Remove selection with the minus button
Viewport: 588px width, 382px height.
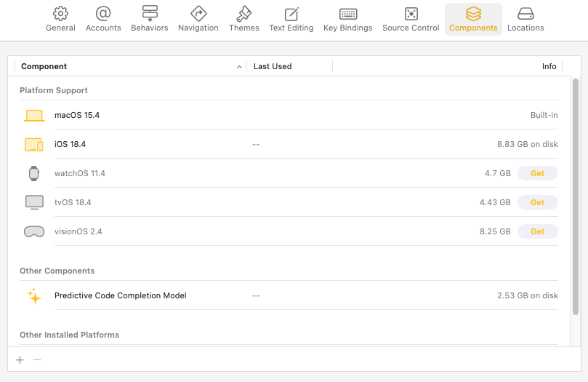pyautogui.click(x=37, y=360)
